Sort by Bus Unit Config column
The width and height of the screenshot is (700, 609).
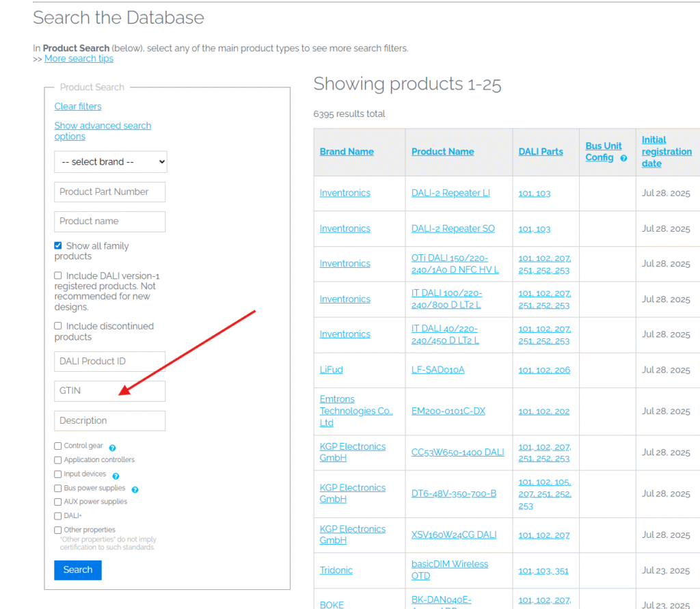pos(604,152)
